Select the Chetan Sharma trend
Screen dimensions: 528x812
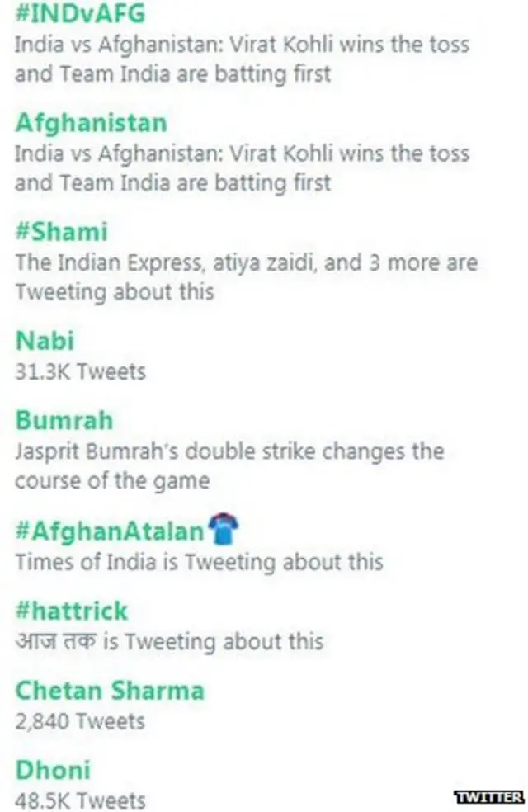109,690
